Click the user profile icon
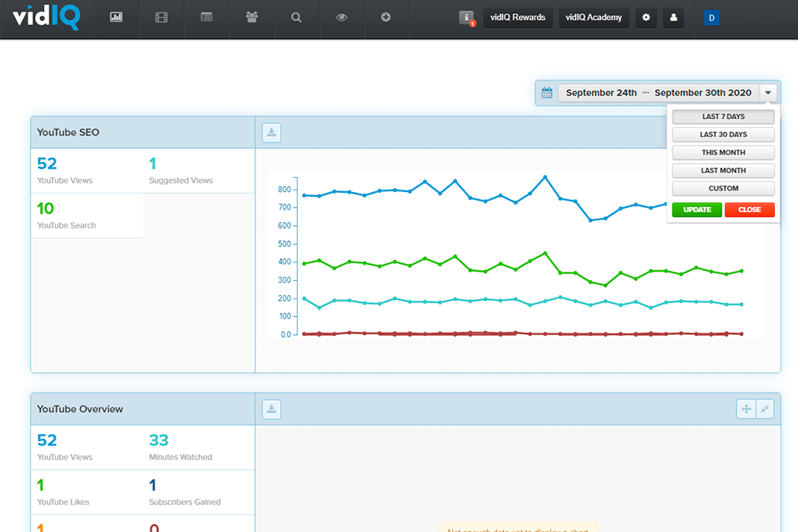This screenshot has width=798, height=532. [673, 17]
